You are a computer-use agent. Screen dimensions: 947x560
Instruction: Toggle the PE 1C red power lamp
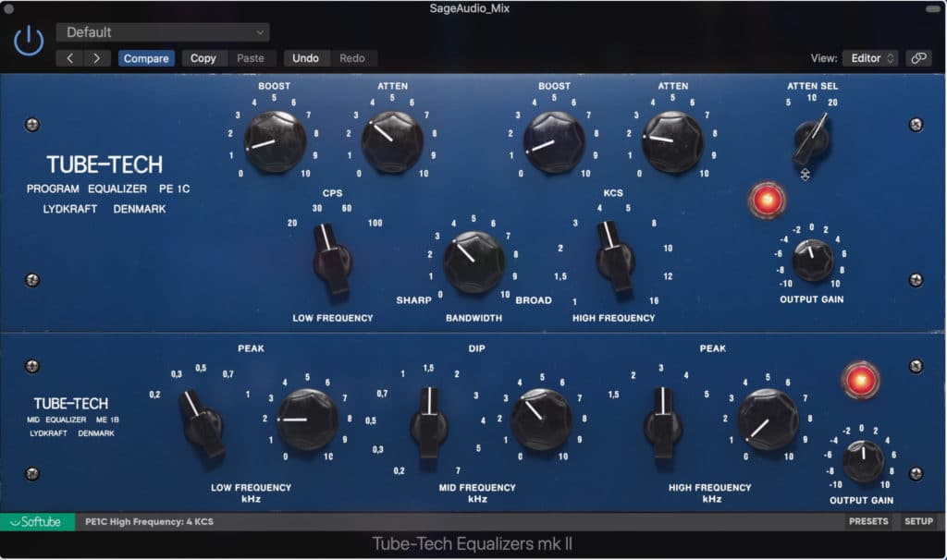tap(767, 200)
